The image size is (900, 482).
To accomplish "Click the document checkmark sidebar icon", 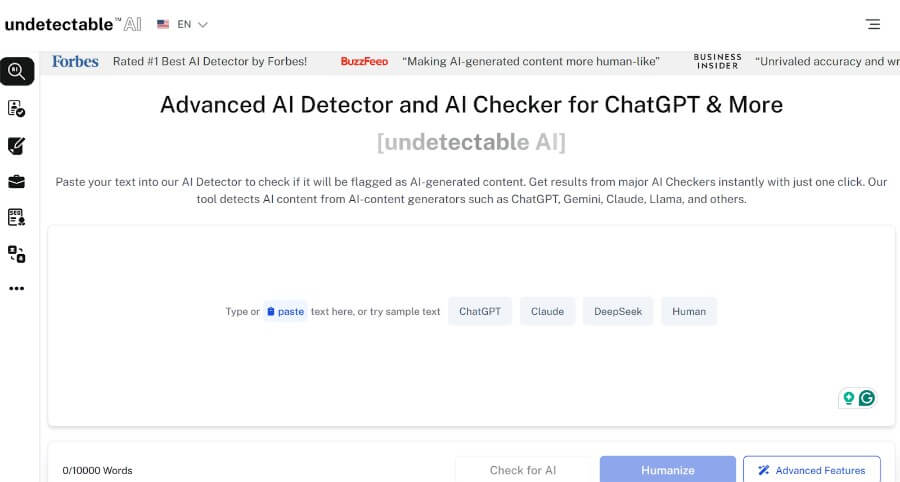I will pyautogui.click(x=16, y=108).
